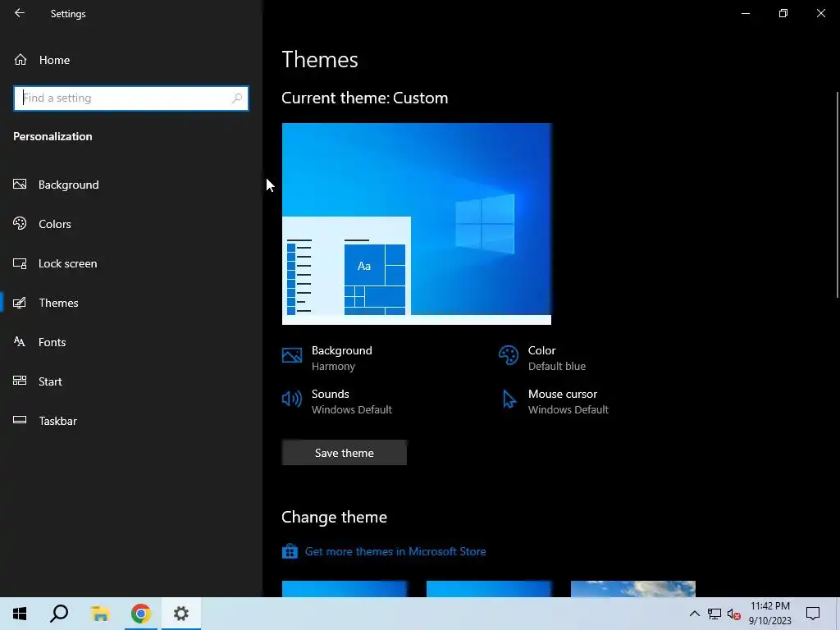
Task: Open the Fonts settings page
Action: [x=131, y=342]
